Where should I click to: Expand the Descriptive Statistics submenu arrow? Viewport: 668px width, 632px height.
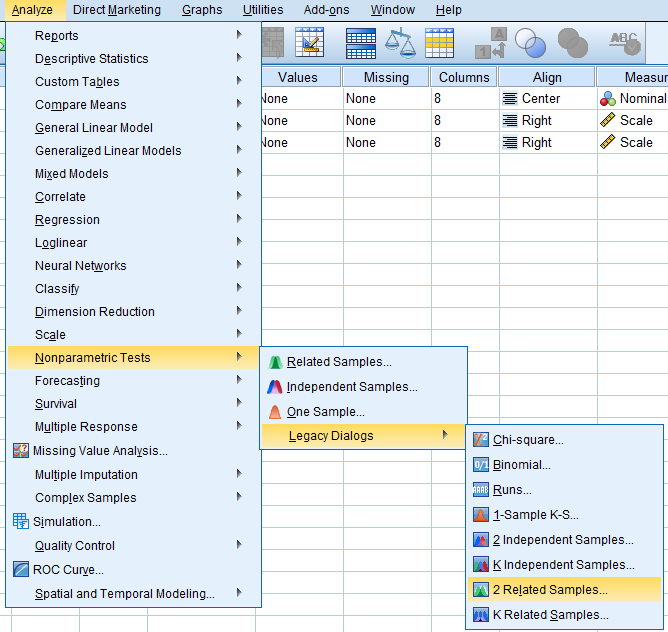tap(239, 58)
